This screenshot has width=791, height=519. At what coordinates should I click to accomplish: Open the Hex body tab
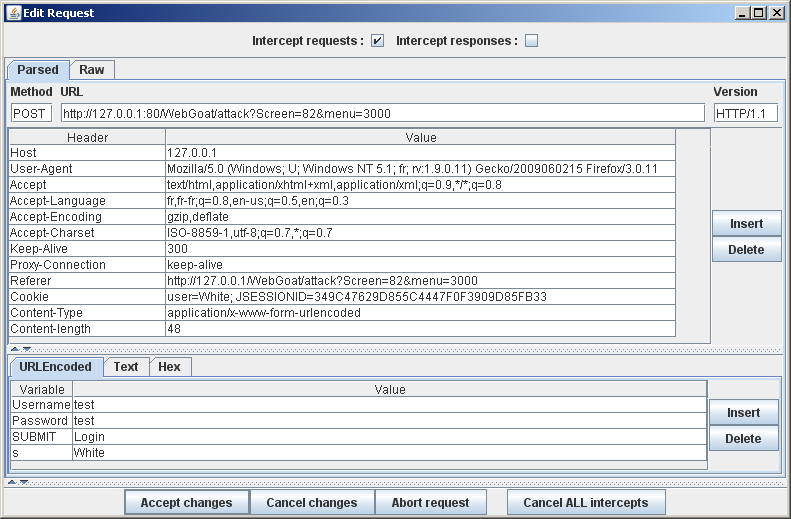tap(169, 367)
